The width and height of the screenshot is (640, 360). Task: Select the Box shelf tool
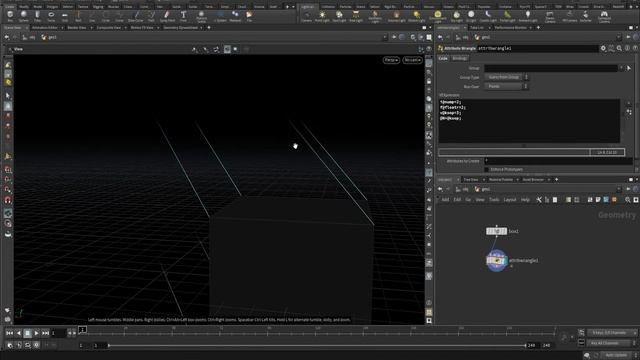click(10, 16)
